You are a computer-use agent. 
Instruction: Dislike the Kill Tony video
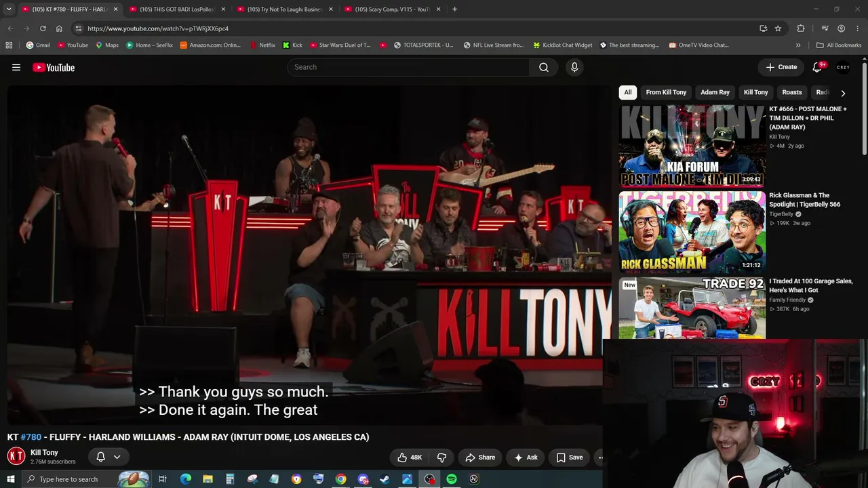(441, 457)
